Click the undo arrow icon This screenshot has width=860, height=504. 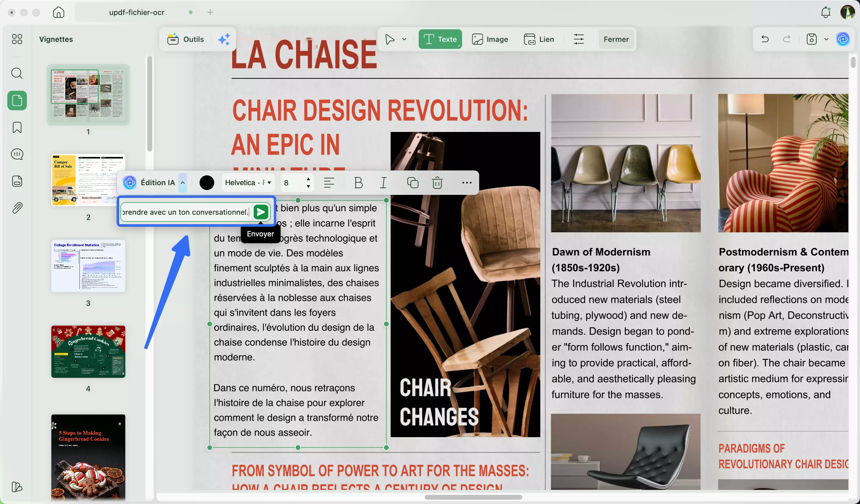[765, 39]
